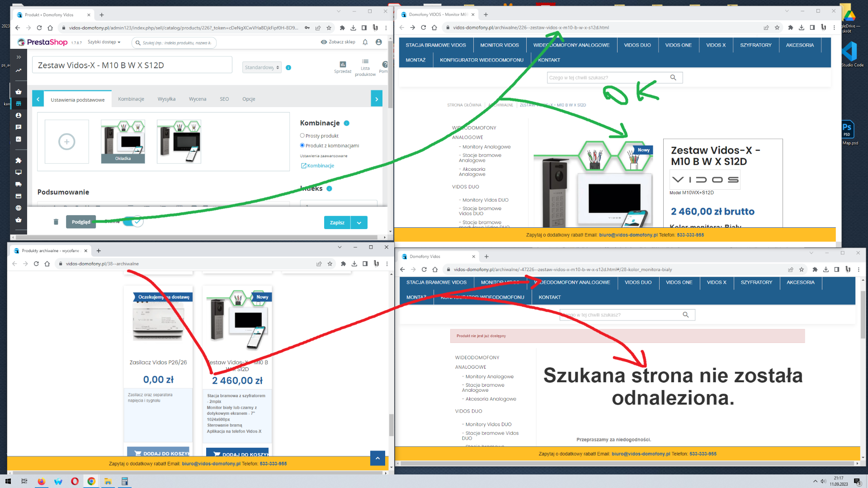Viewport: 868px width, 488px height.
Task: Click the add image plus icon
Action: coord(67,142)
